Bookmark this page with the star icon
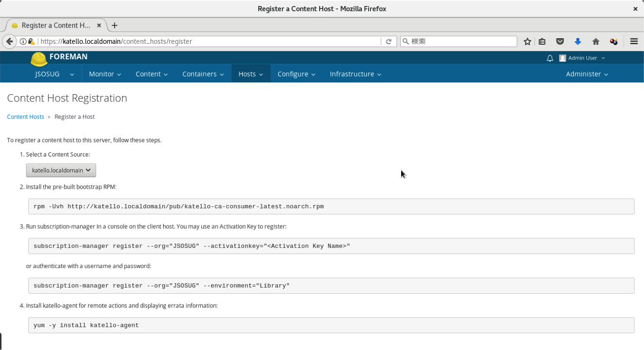The height and width of the screenshot is (350, 644). point(528,41)
